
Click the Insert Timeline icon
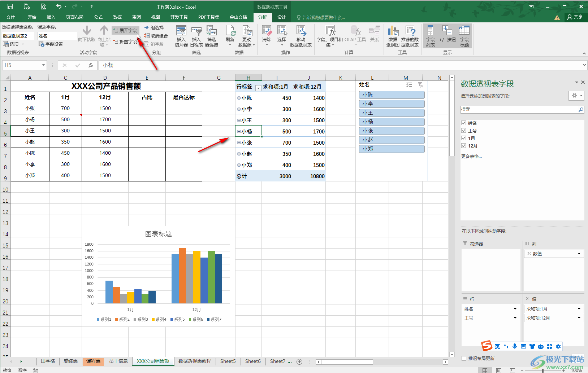(x=196, y=36)
